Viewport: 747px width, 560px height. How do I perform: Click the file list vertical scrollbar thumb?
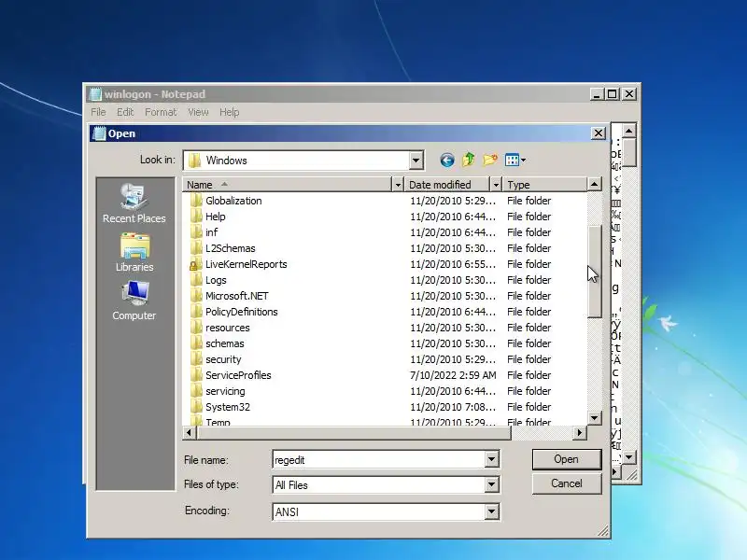pos(595,272)
